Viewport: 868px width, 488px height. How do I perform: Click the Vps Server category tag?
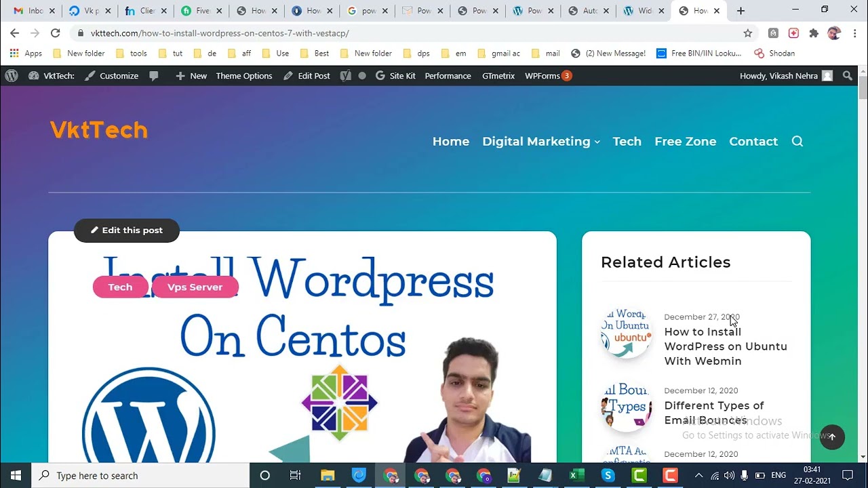(195, 287)
